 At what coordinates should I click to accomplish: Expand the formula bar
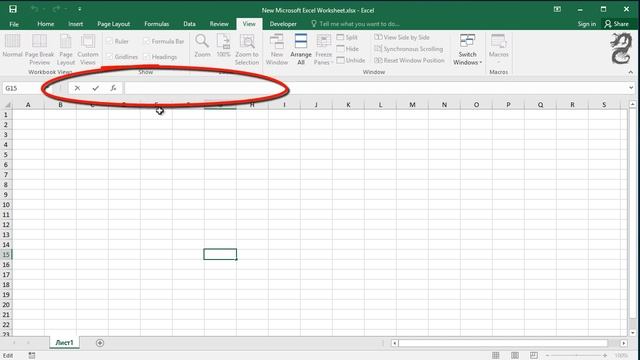tap(631, 88)
